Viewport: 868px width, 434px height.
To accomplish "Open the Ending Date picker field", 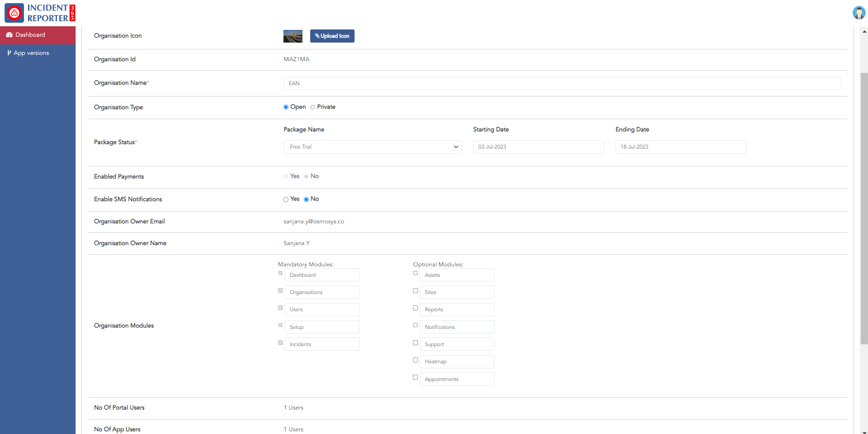I will coord(680,147).
